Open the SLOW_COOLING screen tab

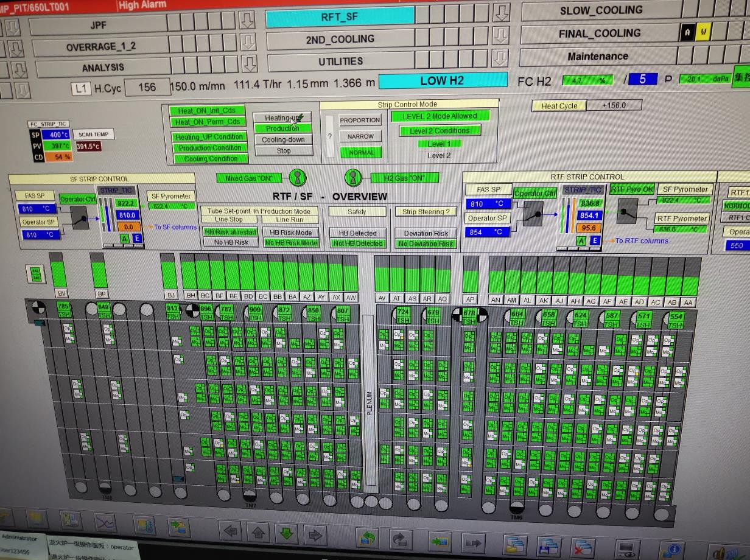point(601,10)
